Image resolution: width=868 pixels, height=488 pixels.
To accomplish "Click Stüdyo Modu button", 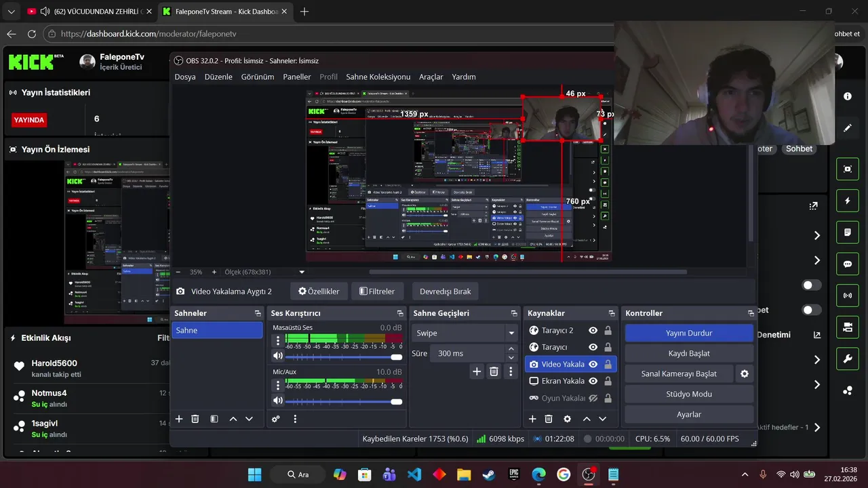I will [689, 394].
